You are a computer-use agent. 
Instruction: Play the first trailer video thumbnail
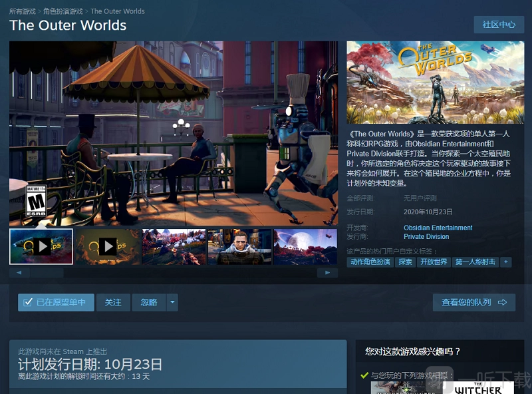pos(41,246)
